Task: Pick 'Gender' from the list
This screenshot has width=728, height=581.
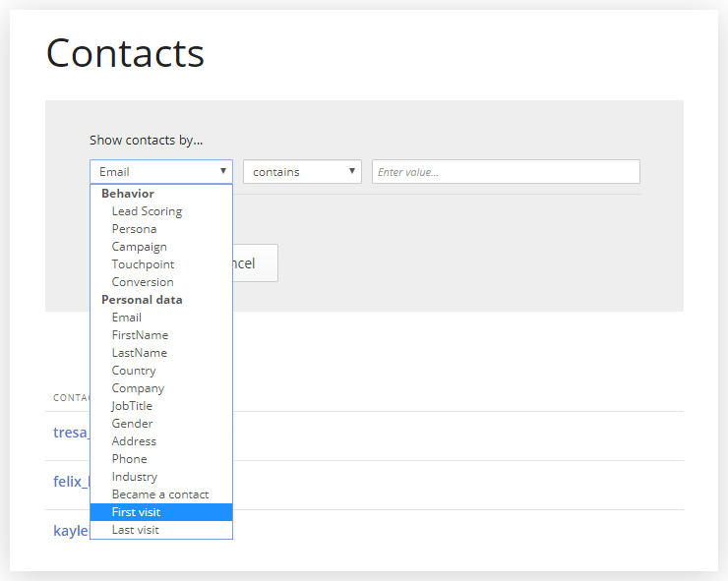Action: (x=132, y=424)
